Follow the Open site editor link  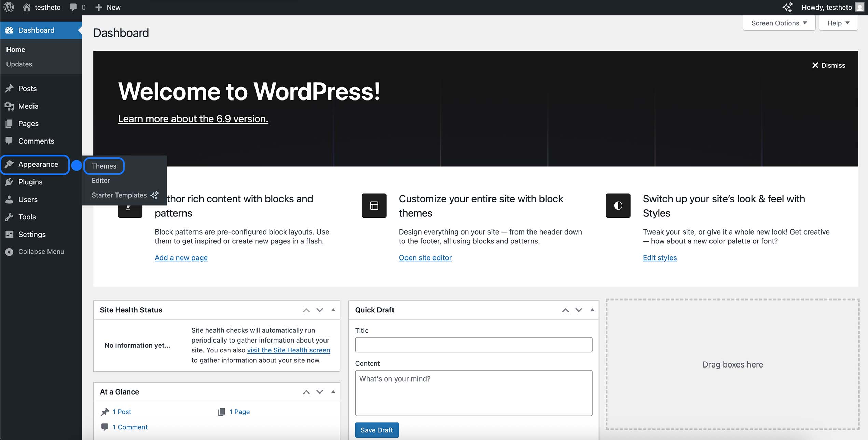(x=425, y=257)
